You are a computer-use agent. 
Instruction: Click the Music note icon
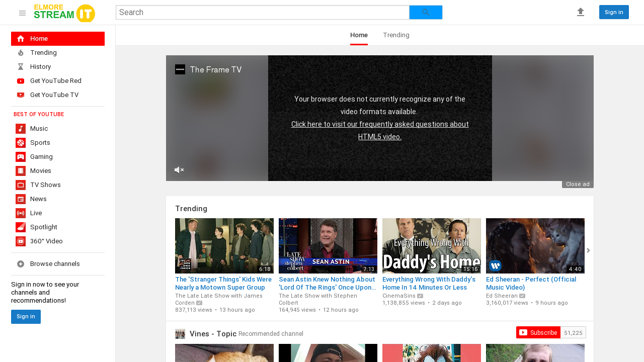[21, 129]
